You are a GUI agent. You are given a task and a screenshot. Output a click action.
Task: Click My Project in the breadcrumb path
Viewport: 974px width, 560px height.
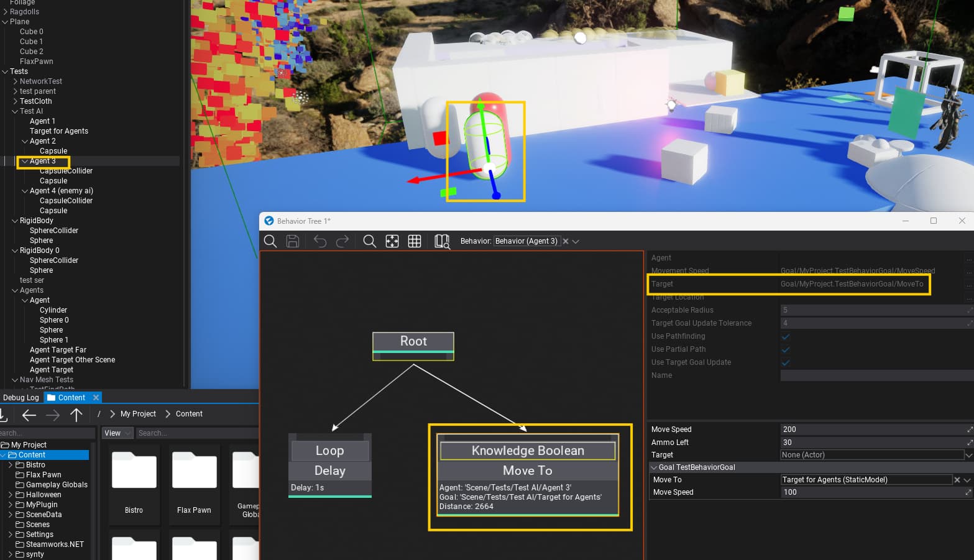click(x=138, y=414)
